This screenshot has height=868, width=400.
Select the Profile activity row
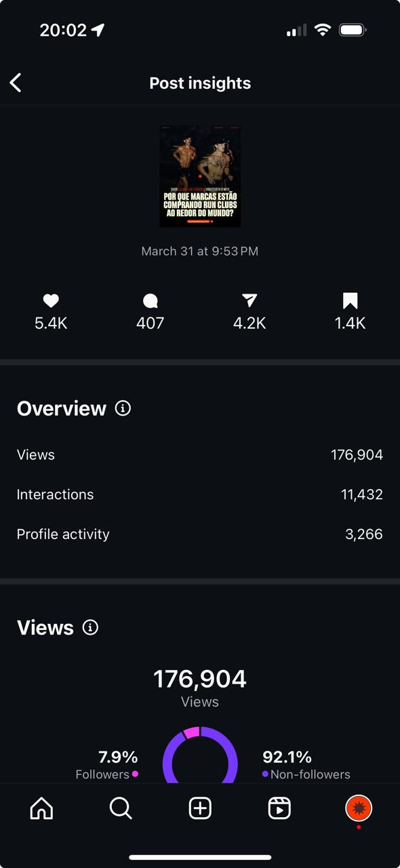(200, 534)
